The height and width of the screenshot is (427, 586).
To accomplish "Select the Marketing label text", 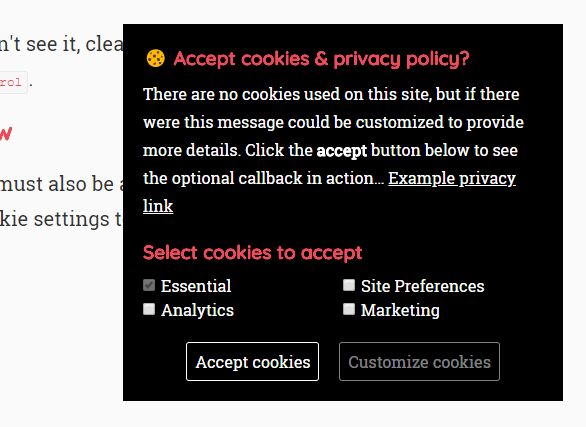I will click(x=400, y=310).
